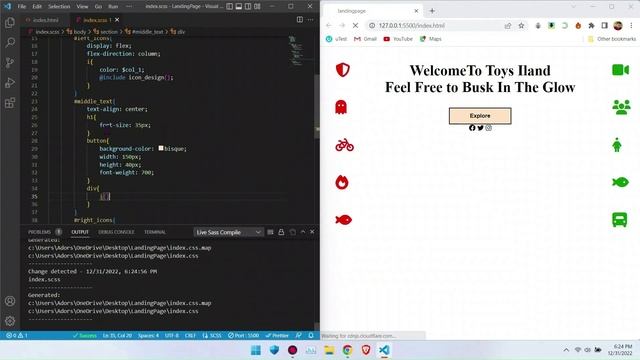This screenshot has height=360, width=640.
Task: Click the green video camera icon
Action: (620, 70)
